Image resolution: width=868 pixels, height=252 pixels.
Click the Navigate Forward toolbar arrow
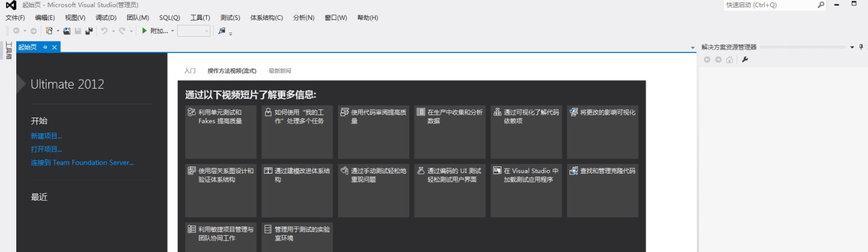coord(33,31)
